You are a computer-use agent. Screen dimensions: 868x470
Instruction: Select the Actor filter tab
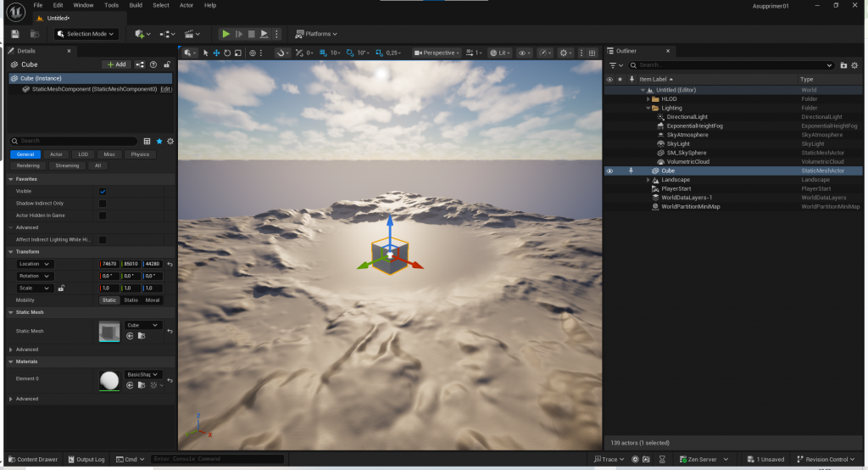56,154
